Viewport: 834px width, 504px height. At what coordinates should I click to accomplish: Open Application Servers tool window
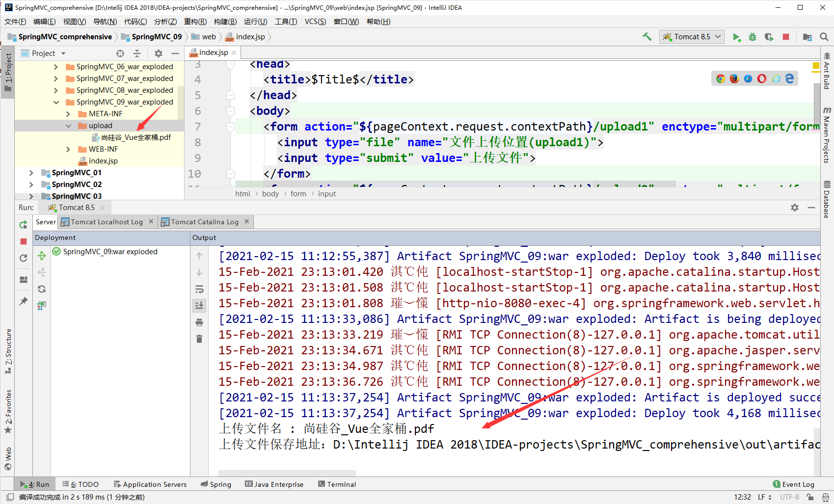coord(150,484)
